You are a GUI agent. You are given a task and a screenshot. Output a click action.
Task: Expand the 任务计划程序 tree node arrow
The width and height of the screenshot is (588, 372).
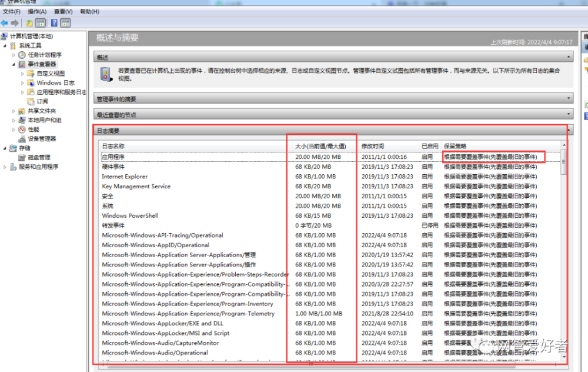point(14,55)
